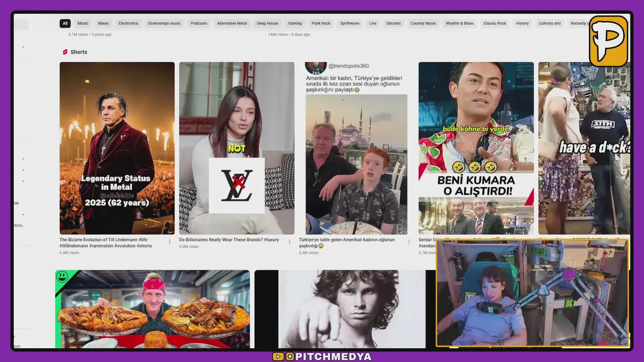The height and width of the screenshot is (362, 644).
Task: Select the Gaming chip
Action: click(x=295, y=23)
